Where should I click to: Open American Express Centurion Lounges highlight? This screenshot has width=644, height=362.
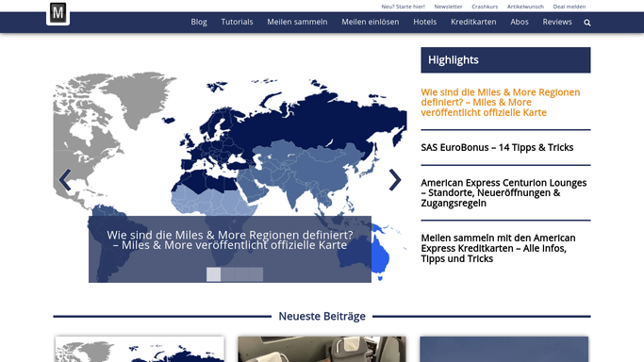[504, 193]
